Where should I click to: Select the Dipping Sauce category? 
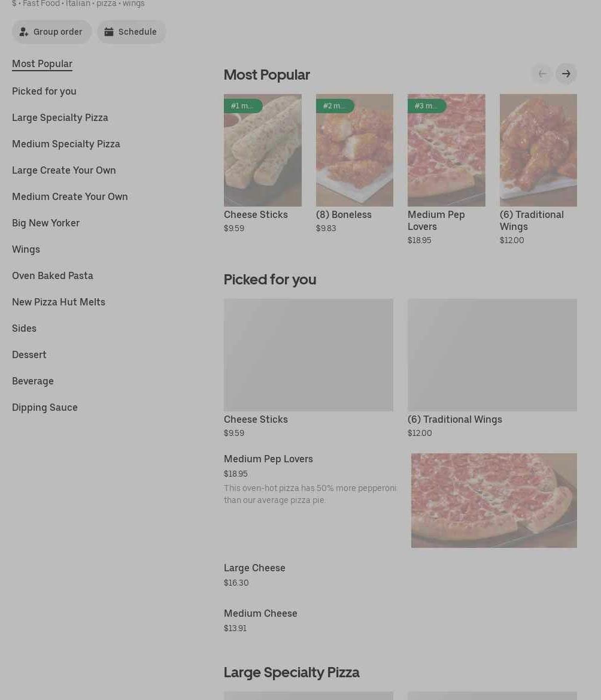(x=45, y=407)
